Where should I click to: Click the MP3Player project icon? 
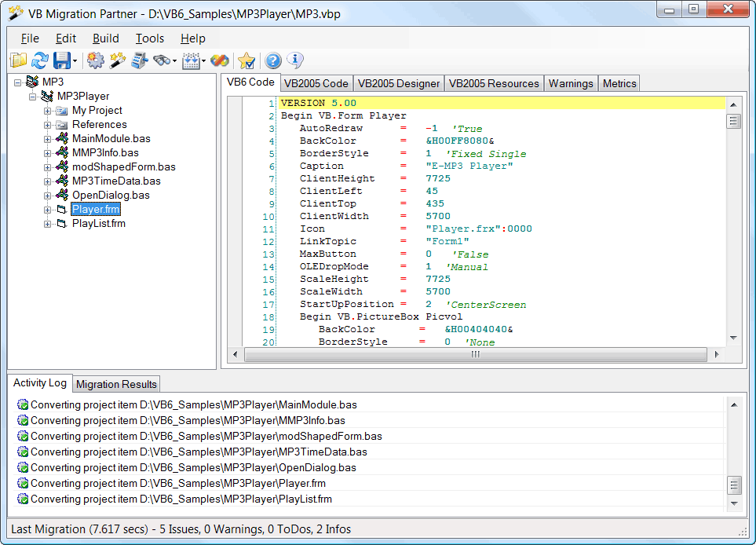click(47, 96)
